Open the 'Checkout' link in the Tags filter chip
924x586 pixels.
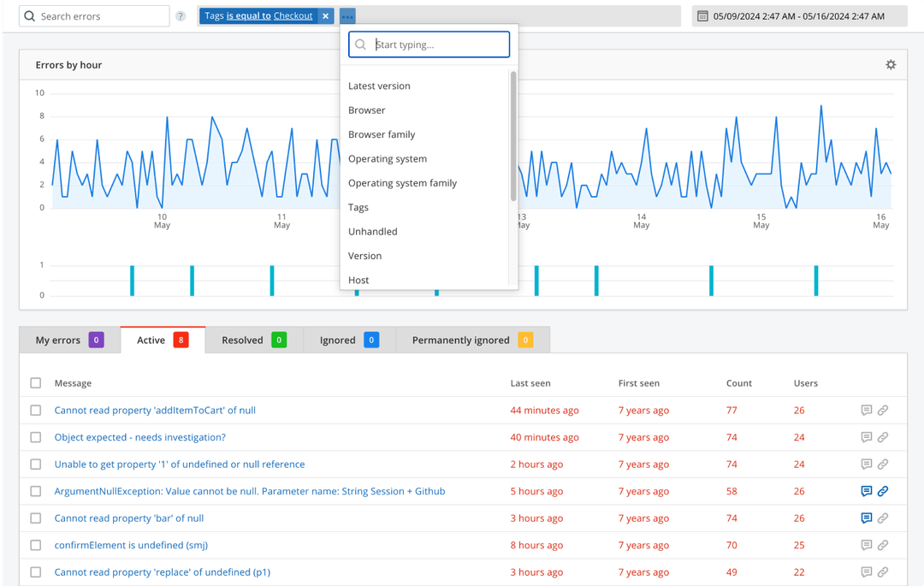point(293,15)
